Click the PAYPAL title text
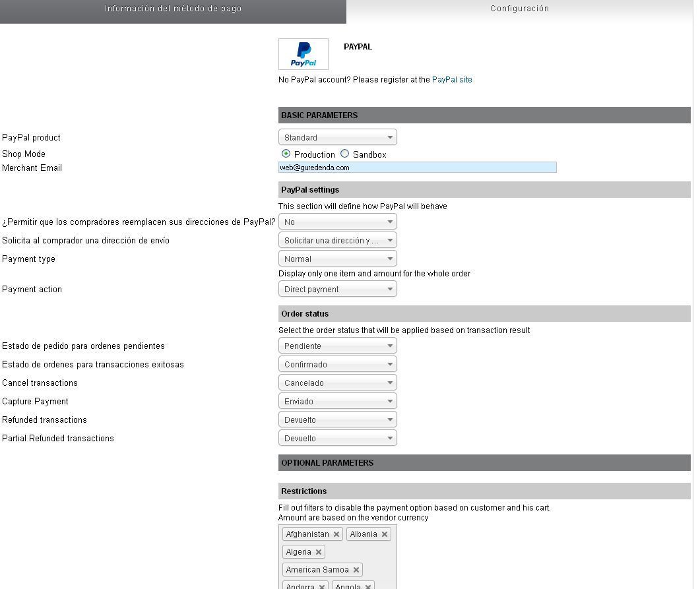The width and height of the screenshot is (700, 589). coord(358,47)
